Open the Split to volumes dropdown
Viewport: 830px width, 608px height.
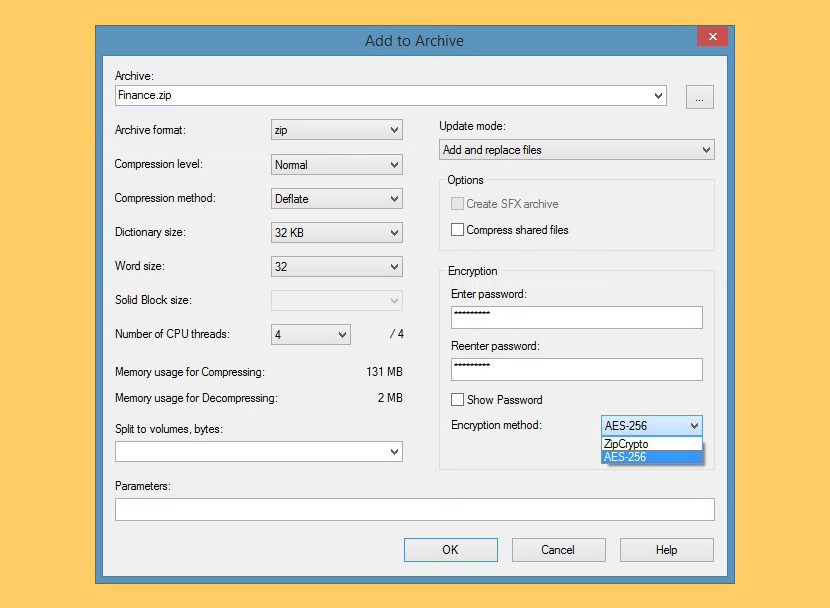coord(259,452)
